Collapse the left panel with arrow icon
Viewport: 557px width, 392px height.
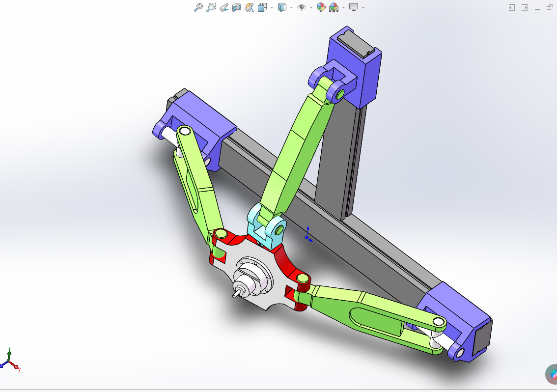click(x=511, y=7)
